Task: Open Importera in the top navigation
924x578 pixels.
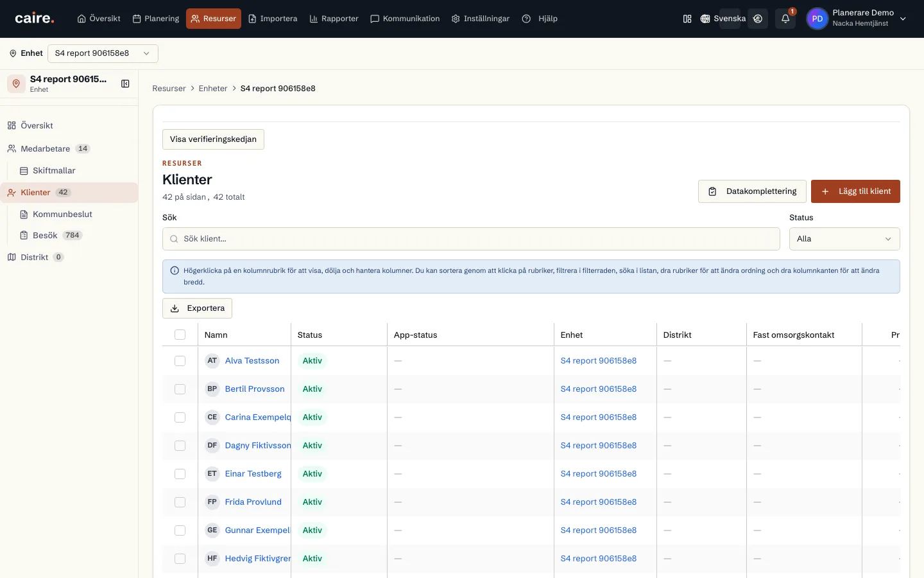Action: [x=273, y=19]
